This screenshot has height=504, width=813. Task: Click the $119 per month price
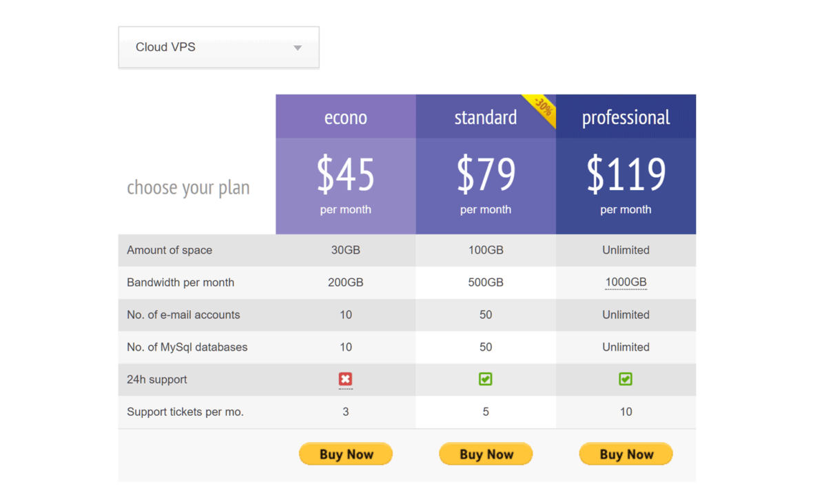[x=626, y=175]
